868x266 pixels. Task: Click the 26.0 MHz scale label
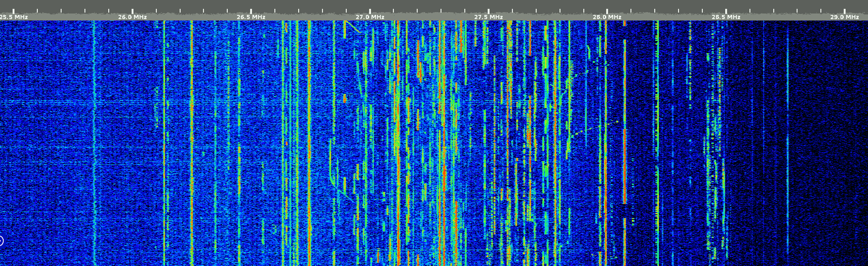(133, 17)
